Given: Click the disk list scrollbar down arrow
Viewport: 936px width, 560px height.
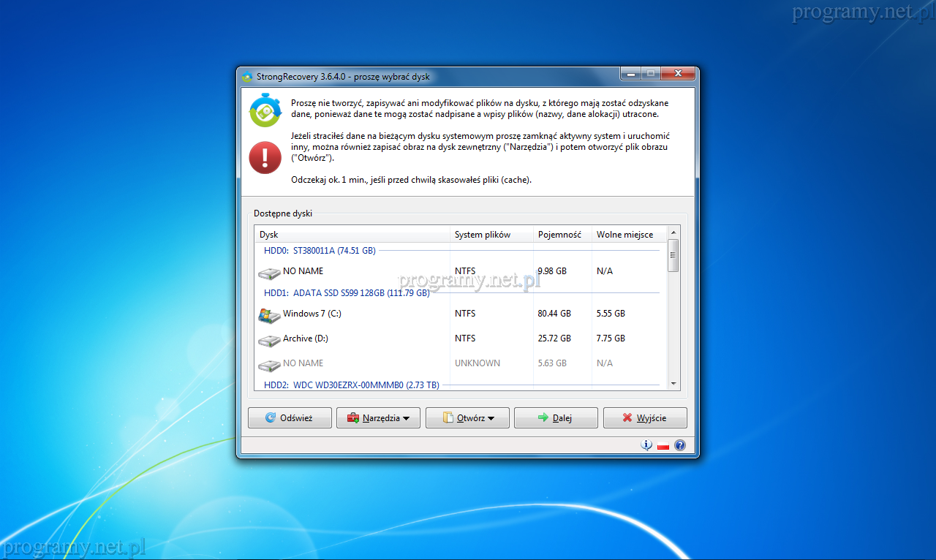Looking at the screenshot, I should (673, 384).
